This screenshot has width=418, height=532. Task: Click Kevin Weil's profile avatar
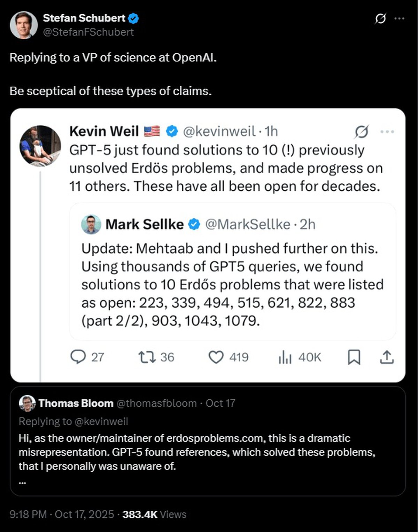point(40,146)
